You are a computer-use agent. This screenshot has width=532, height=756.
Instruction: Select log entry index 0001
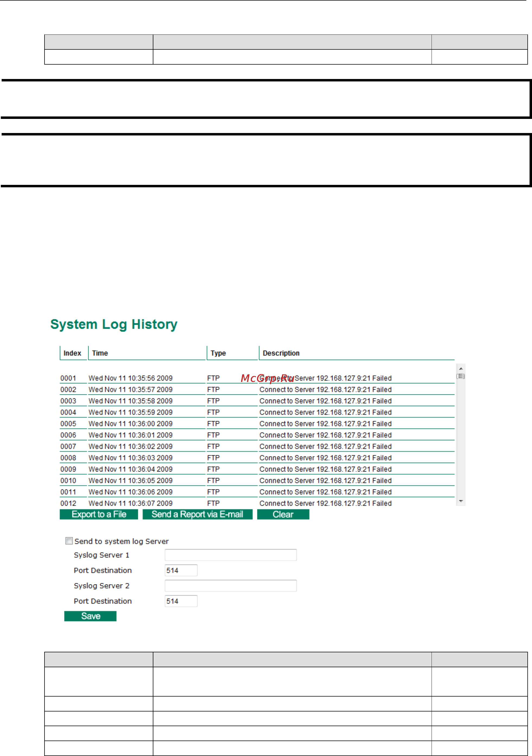click(x=68, y=378)
